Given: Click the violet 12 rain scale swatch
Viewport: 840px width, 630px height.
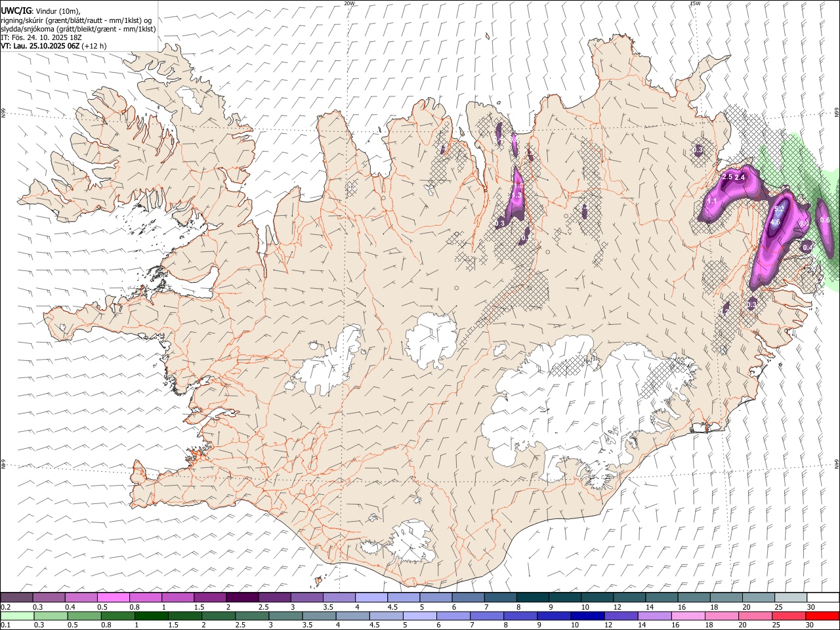Looking at the screenshot, I should 621,616.
